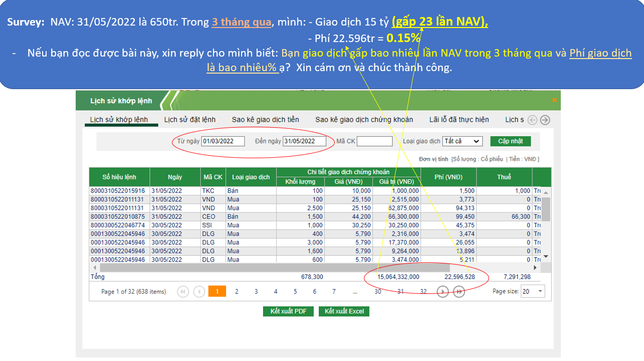
Task: Close the Lịch sử khớp lệnh window
Action: [554, 100]
